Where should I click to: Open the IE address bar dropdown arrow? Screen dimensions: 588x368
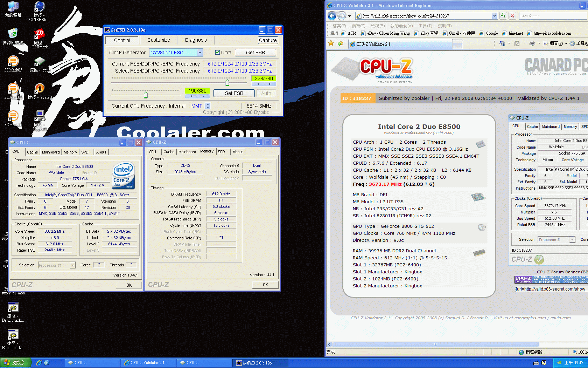click(495, 16)
